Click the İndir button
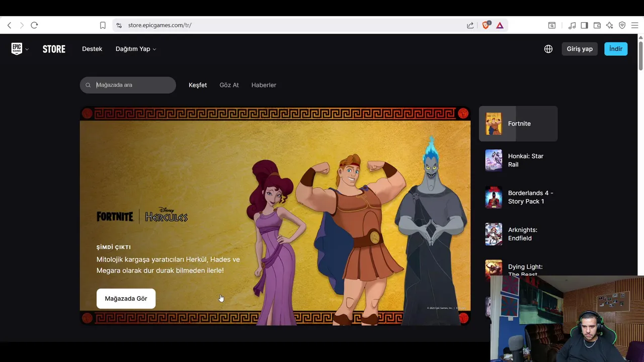Image resolution: width=644 pixels, height=362 pixels. 616,49
